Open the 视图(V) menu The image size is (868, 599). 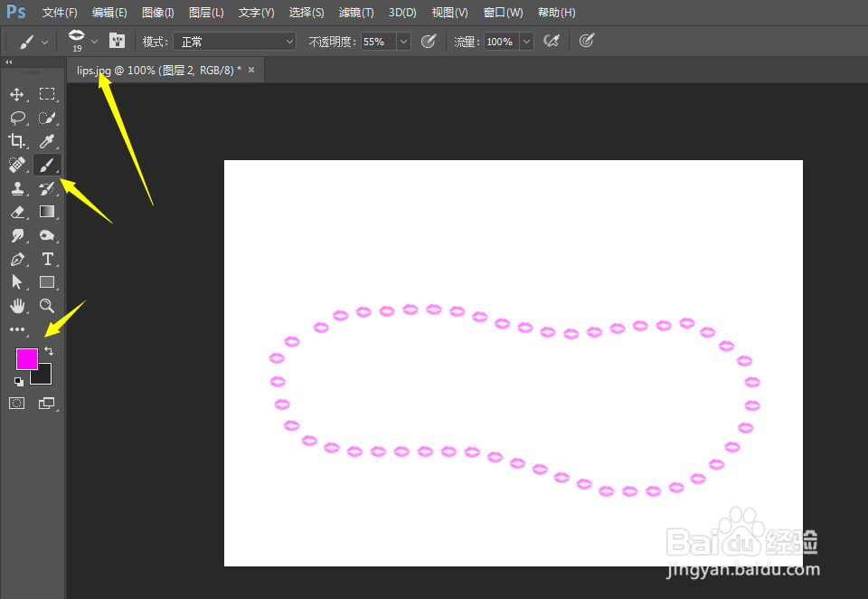tap(449, 12)
